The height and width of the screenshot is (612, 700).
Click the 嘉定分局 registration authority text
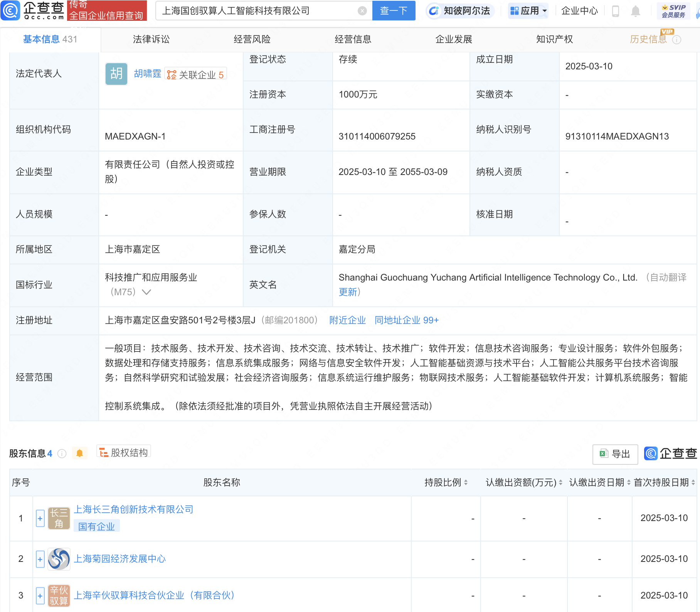(357, 249)
